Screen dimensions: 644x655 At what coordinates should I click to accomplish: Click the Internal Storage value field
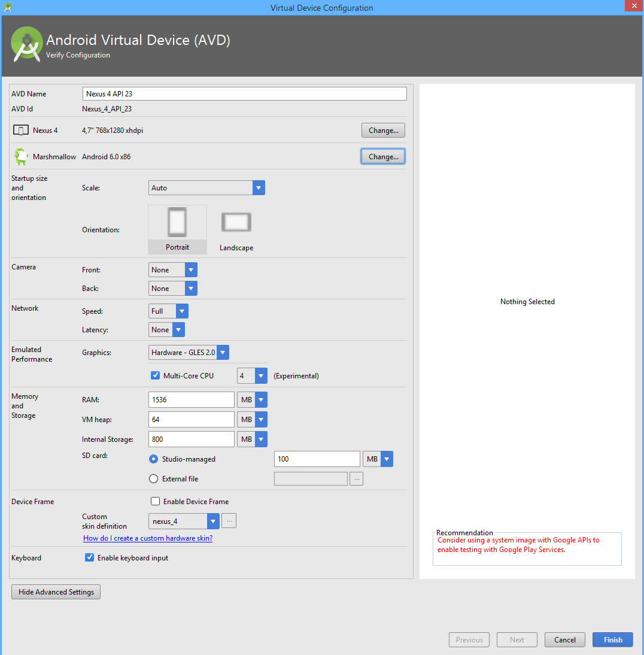point(192,439)
